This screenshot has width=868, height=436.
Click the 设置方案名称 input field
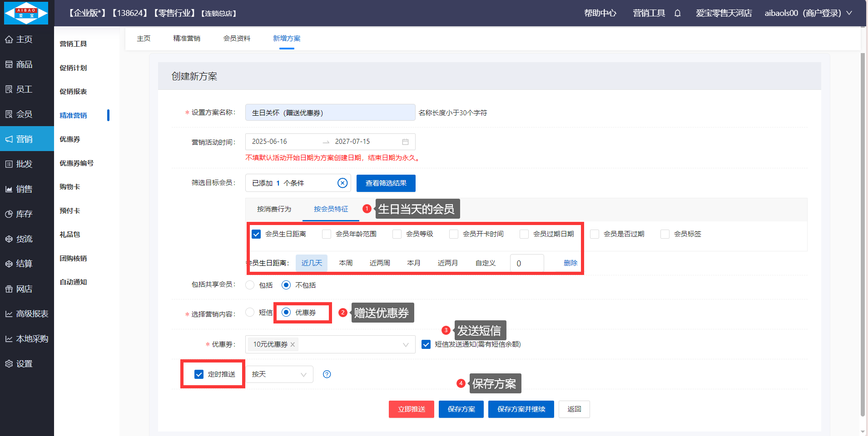coord(330,113)
